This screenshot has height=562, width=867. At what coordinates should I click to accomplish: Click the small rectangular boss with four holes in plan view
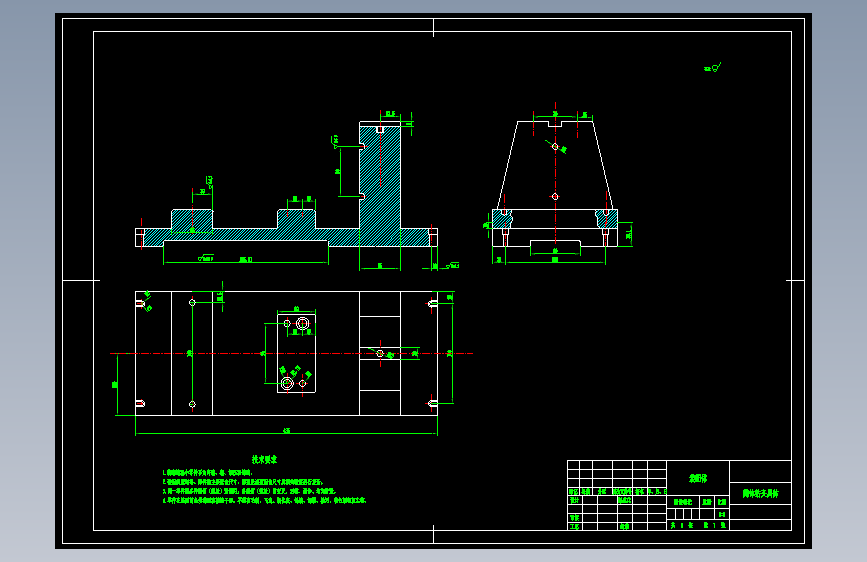tap(296, 353)
